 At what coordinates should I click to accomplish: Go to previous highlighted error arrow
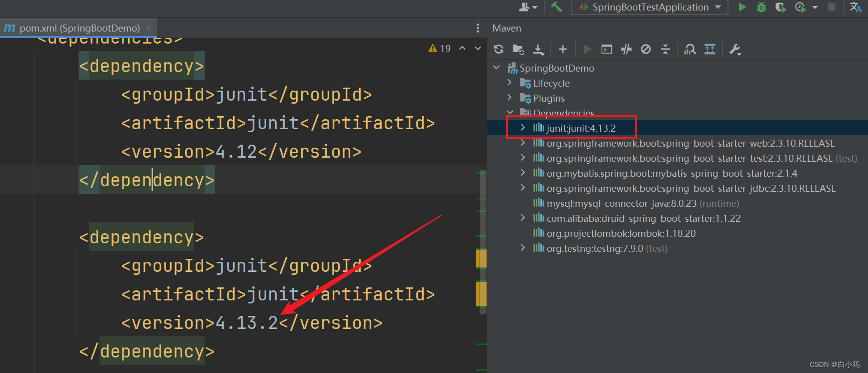tap(462, 48)
